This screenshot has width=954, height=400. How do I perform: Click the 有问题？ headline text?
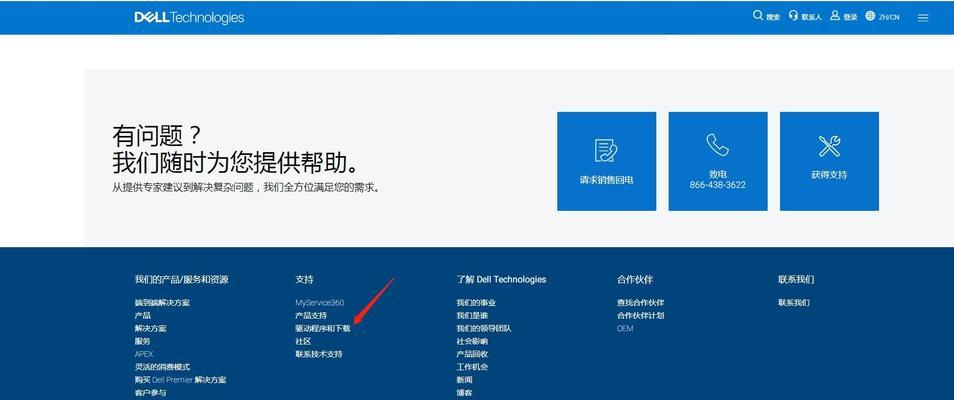pyautogui.click(x=156, y=136)
